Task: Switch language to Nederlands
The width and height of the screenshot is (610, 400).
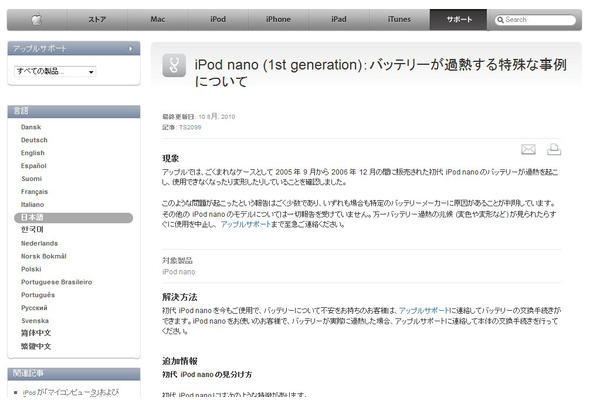Action: pos(39,243)
